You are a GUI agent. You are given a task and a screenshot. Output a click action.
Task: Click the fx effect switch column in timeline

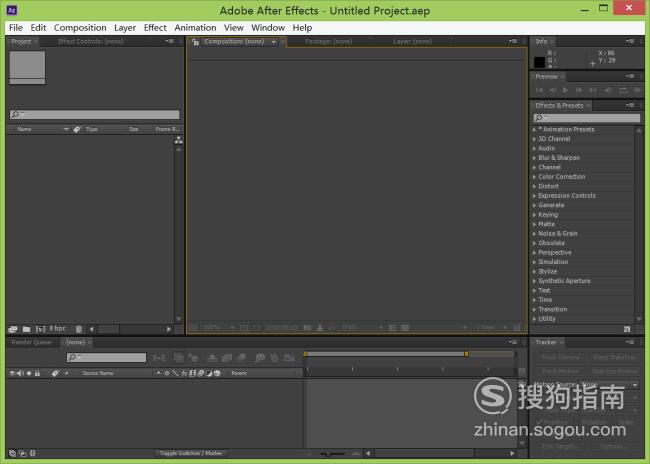pos(184,373)
